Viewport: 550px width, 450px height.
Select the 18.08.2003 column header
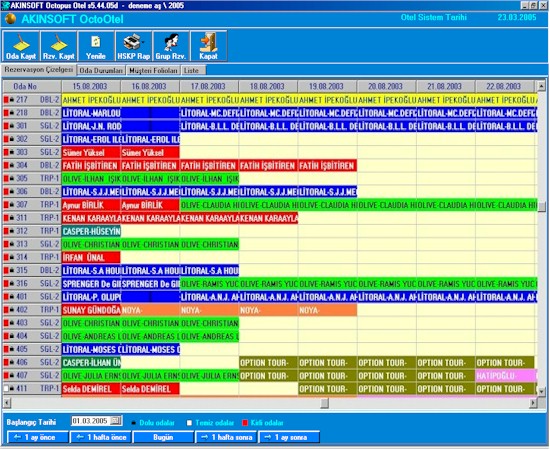point(268,86)
